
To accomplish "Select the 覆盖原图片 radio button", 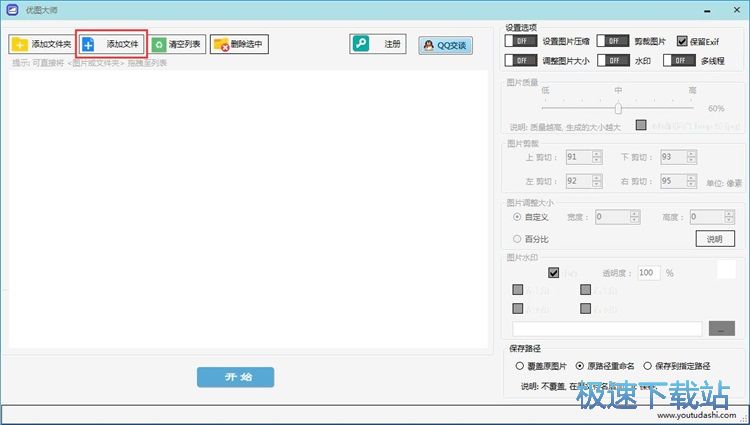I will click(x=519, y=366).
